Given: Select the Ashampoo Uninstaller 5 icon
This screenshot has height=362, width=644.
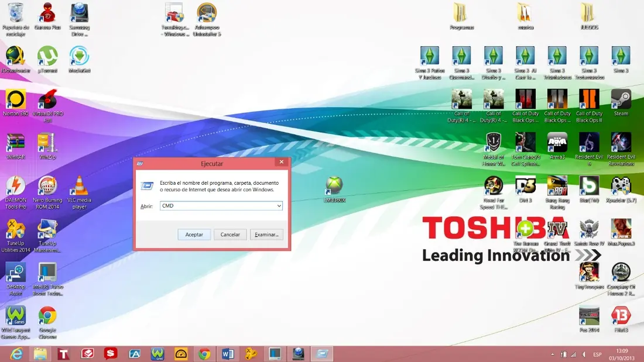Looking at the screenshot, I should pos(207,19).
